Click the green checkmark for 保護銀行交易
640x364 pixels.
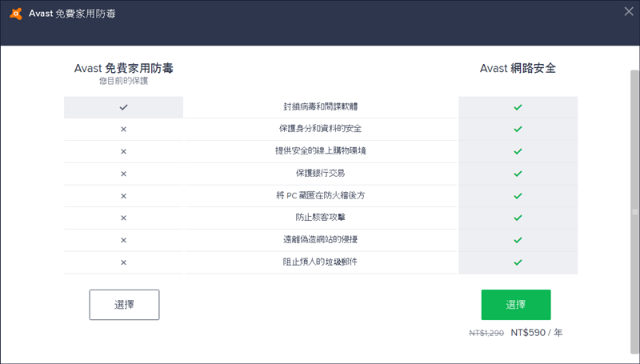518,174
